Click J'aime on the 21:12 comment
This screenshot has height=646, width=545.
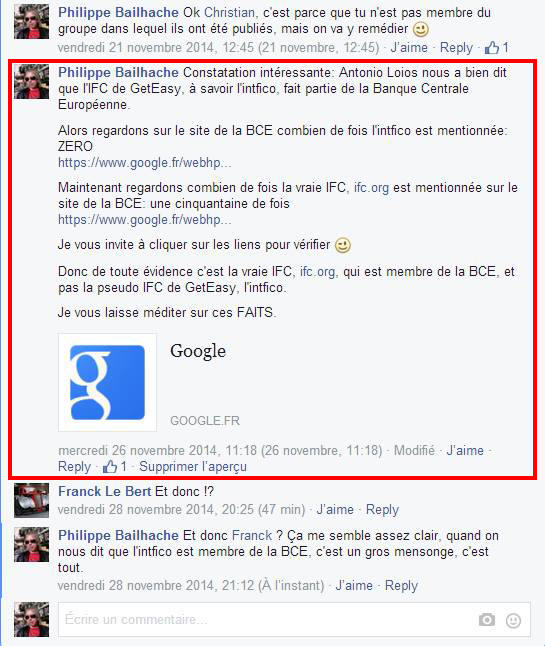354,585
